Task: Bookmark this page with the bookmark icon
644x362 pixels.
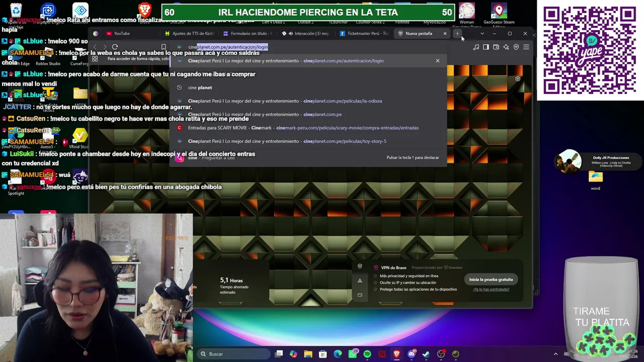Action: pos(164,47)
